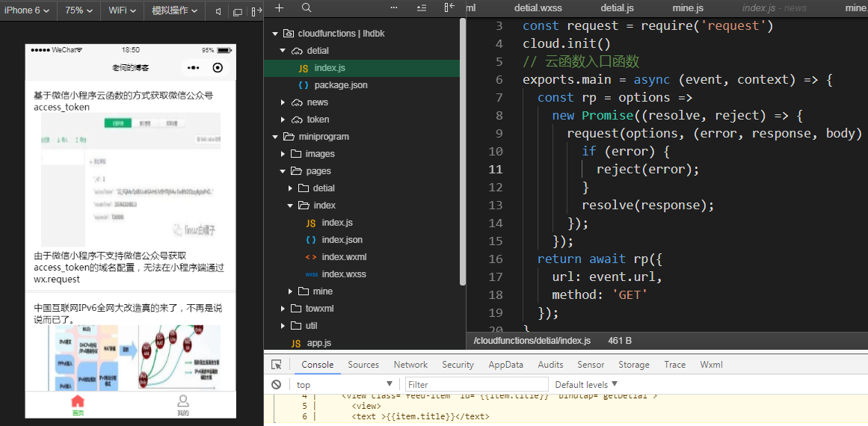
Task: Open package.json in the file tree
Action: tap(340, 85)
